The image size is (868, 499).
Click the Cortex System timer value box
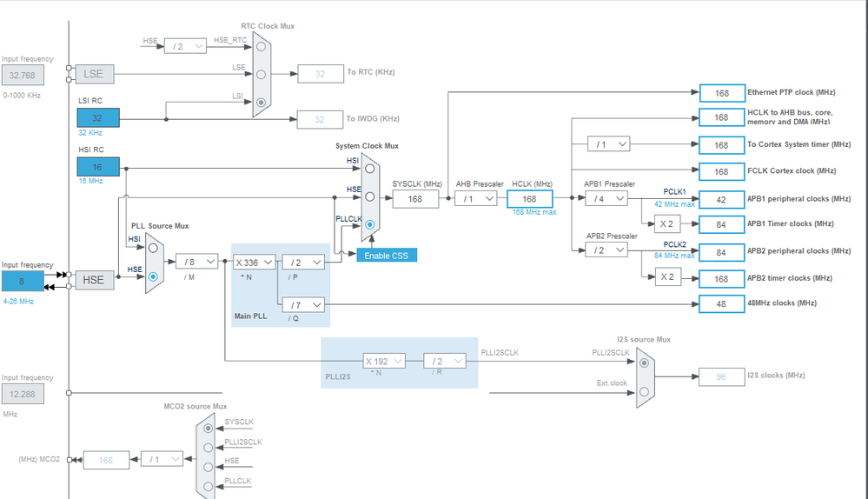[x=722, y=145]
